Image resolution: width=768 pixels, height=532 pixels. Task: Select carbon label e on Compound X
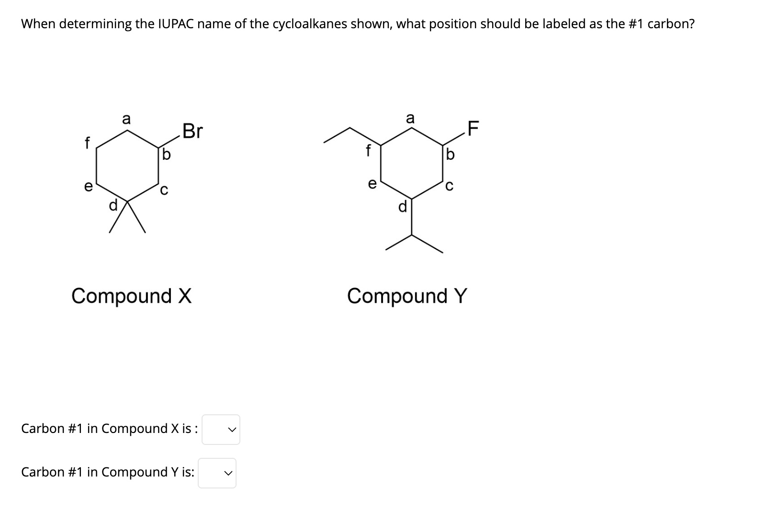(x=88, y=187)
